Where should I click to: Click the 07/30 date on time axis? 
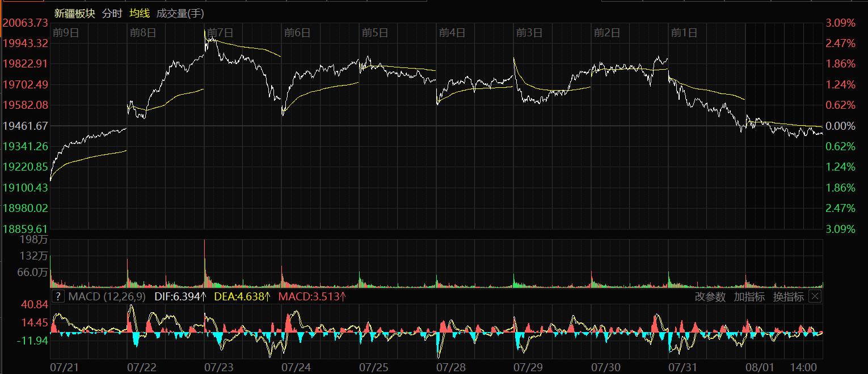tap(605, 367)
